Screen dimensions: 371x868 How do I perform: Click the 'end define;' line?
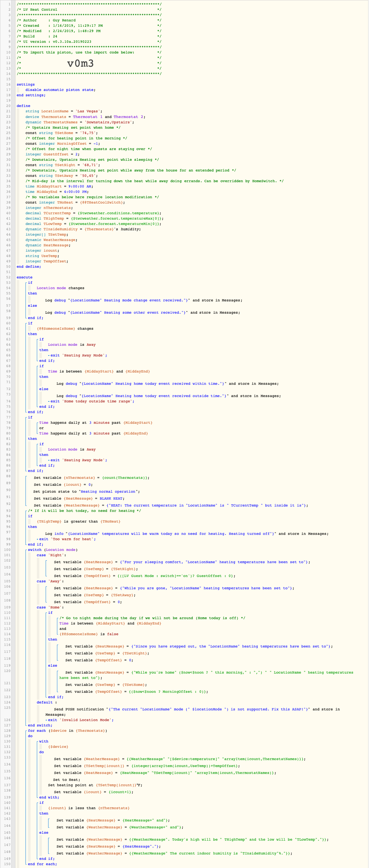click(x=29, y=267)
